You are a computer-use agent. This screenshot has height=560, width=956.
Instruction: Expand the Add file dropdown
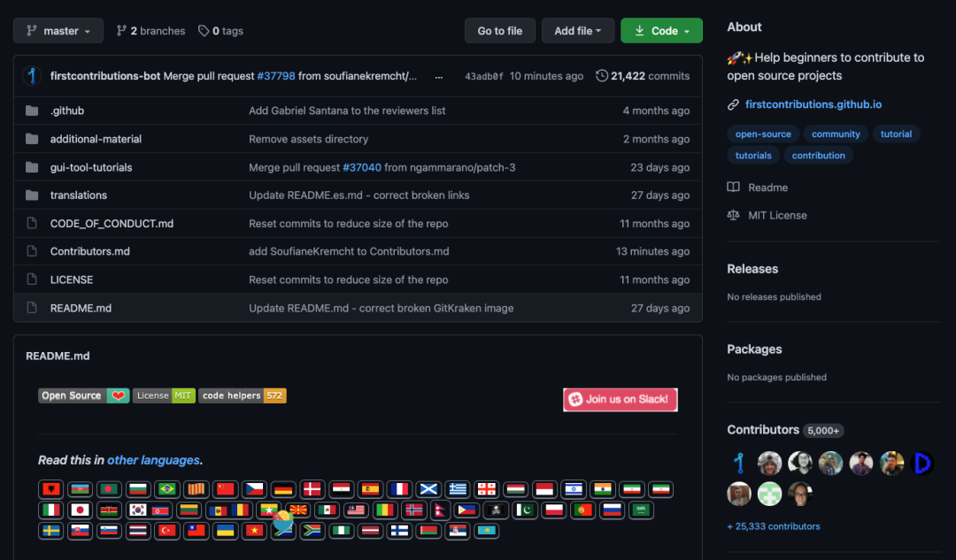click(577, 30)
